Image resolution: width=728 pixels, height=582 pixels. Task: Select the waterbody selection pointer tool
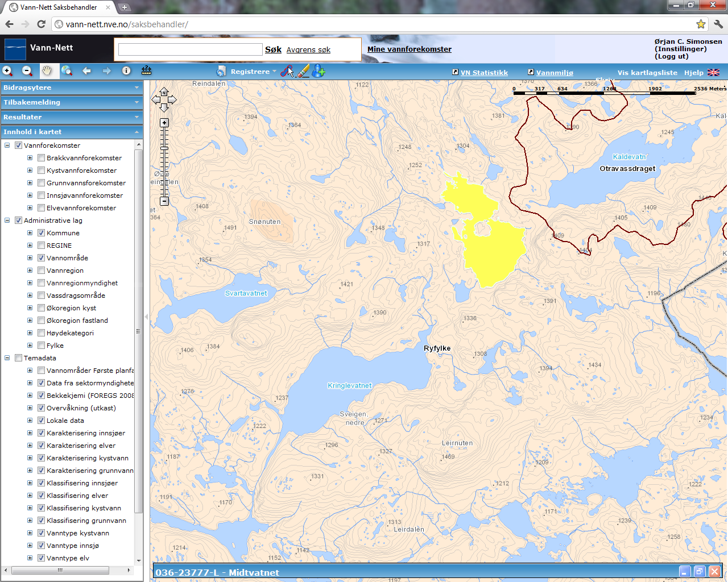[287, 71]
